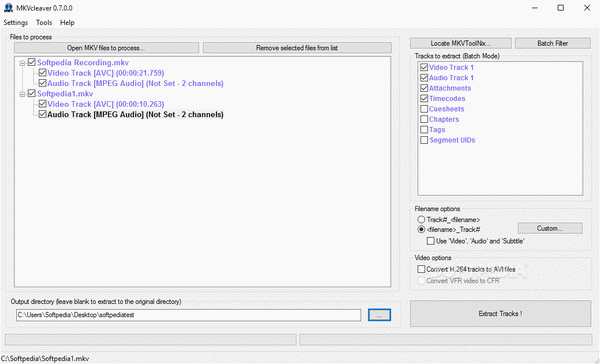The width and height of the screenshot is (600, 364).
Task: Enable Use 'Video', 'Audio' and 'Subtitle' checkbox
Action: pos(430,241)
